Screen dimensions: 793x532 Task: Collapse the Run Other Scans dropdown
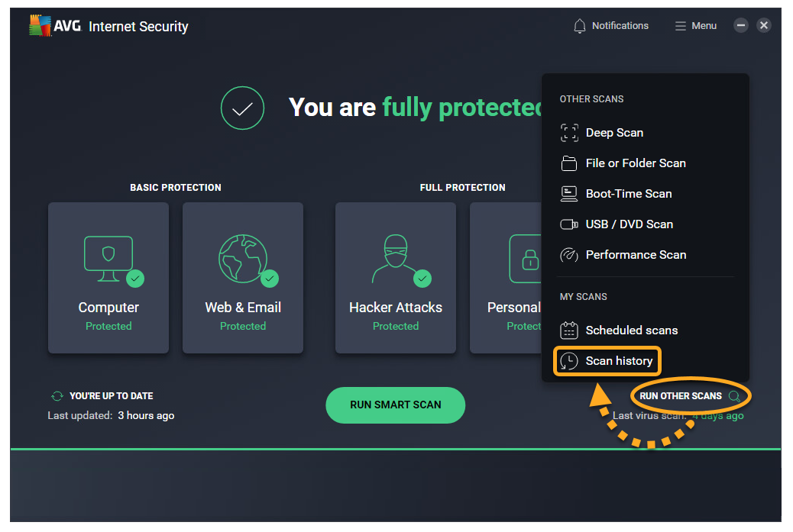click(690, 396)
